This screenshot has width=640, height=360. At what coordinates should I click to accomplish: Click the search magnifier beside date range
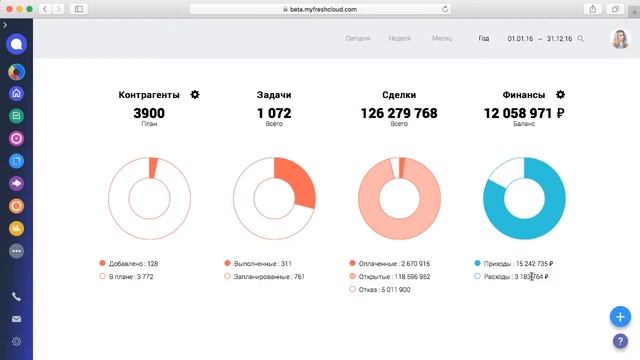(580, 39)
